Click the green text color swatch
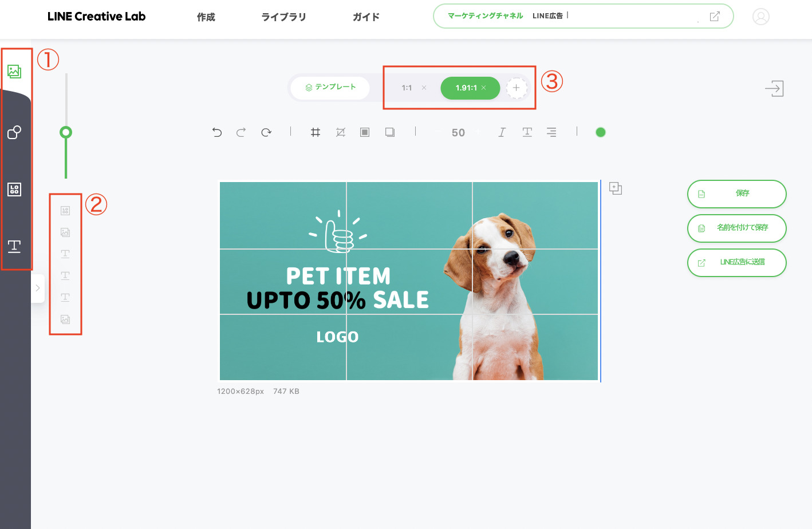The height and width of the screenshot is (529, 812). click(601, 132)
